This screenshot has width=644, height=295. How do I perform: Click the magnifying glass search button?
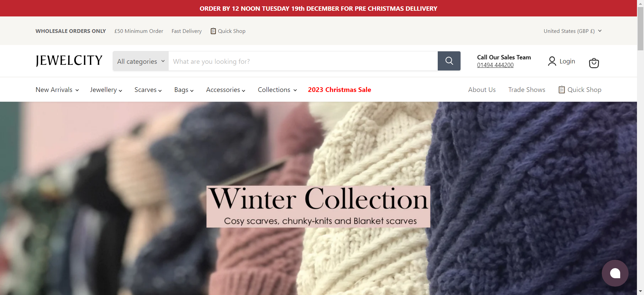pos(449,61)
